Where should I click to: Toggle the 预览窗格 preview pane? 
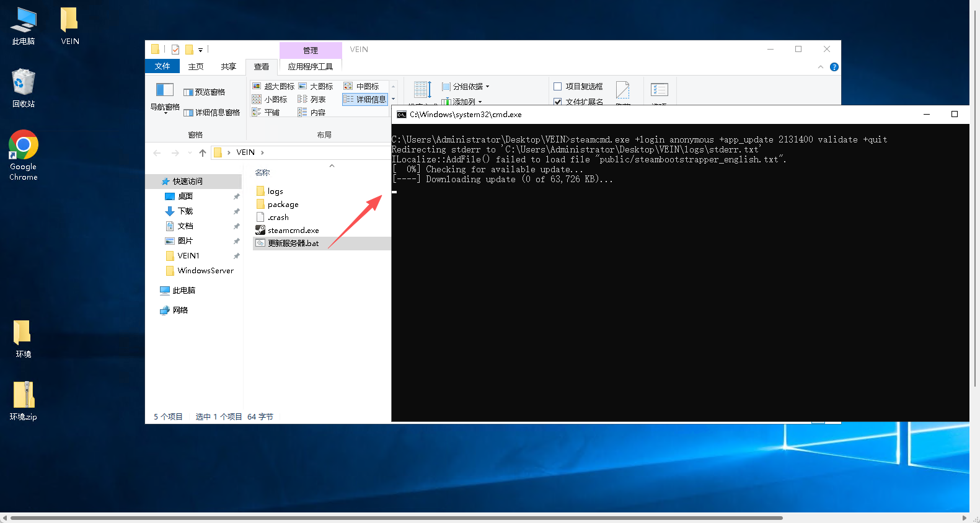click(205, 92)
